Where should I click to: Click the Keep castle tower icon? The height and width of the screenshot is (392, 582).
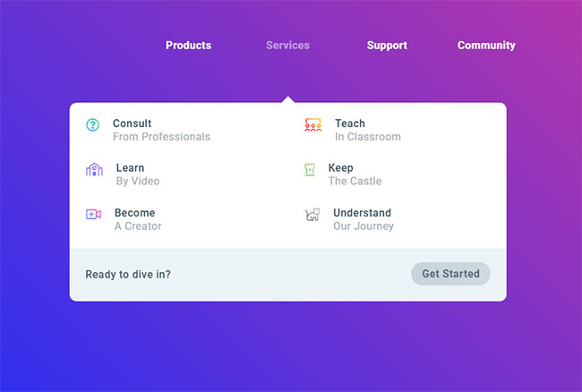(310, 170)
